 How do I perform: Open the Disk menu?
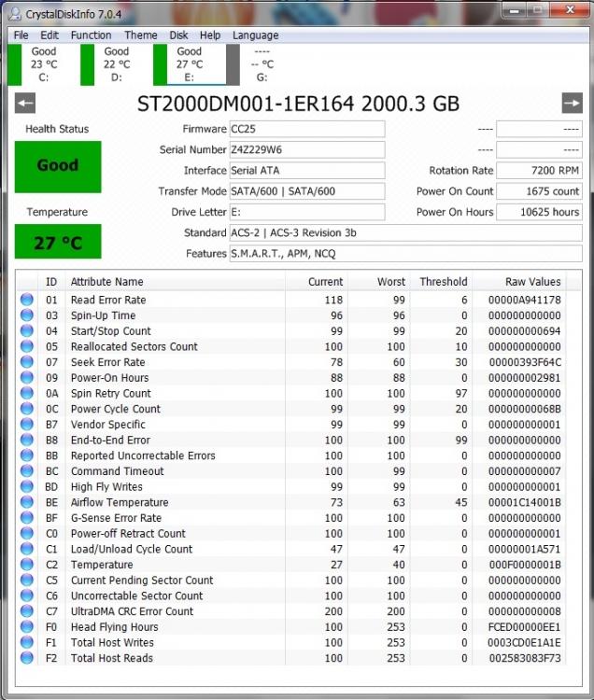tap(178, 35)
